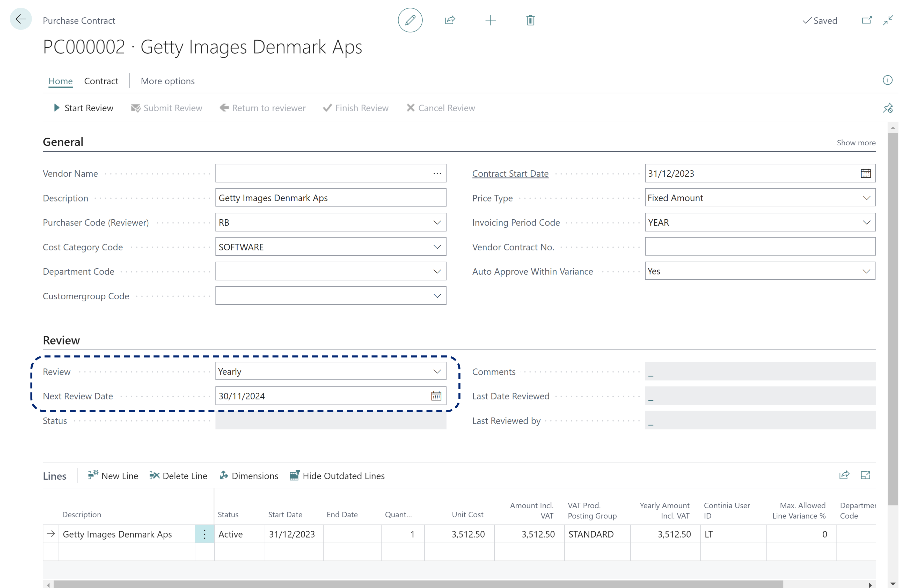This screenshot has width=914, height=588.
Task: Pin the action bar icon
Action: pos(888,108)
